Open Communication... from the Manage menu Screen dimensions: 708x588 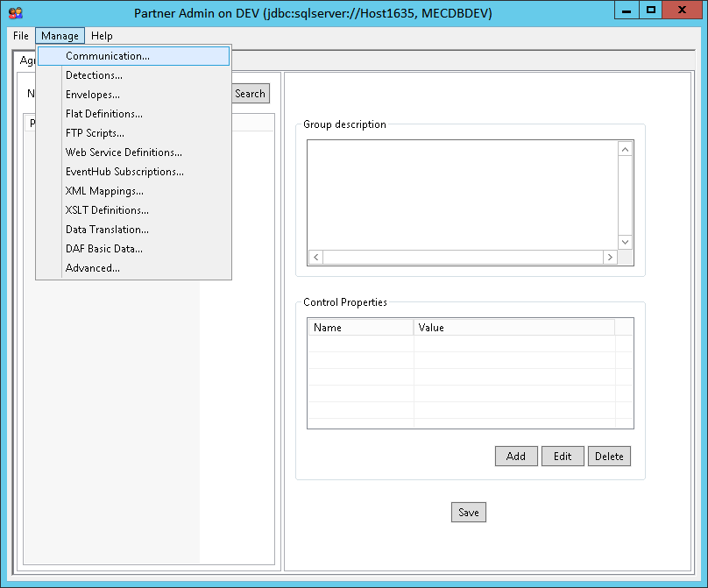point(108,56)
